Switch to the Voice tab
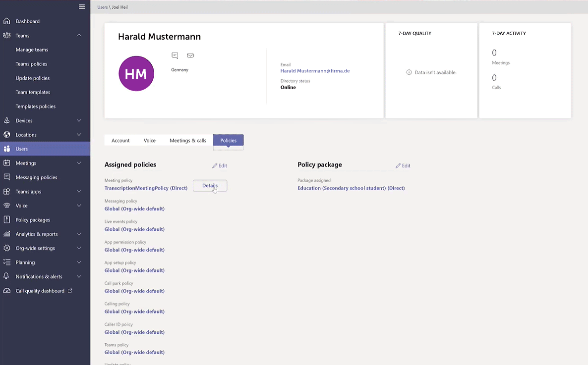 150,141
